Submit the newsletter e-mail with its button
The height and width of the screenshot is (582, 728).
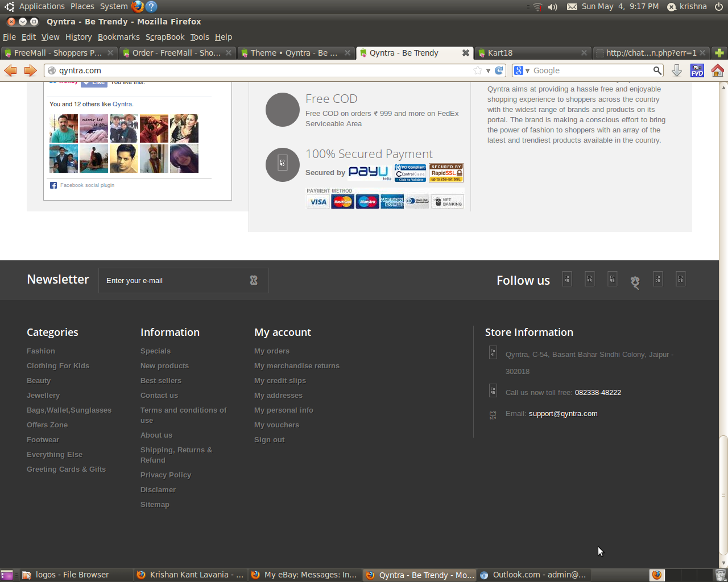[254, 280]
